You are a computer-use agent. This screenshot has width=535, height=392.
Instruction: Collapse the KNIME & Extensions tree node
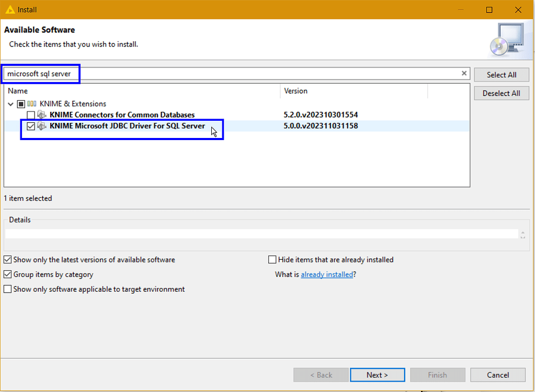[x=10, y=103]
